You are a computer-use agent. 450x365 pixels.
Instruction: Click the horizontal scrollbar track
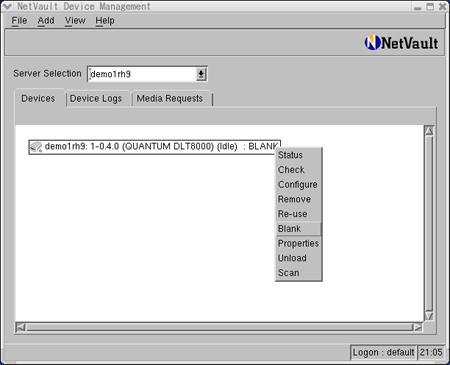point(219,327)
